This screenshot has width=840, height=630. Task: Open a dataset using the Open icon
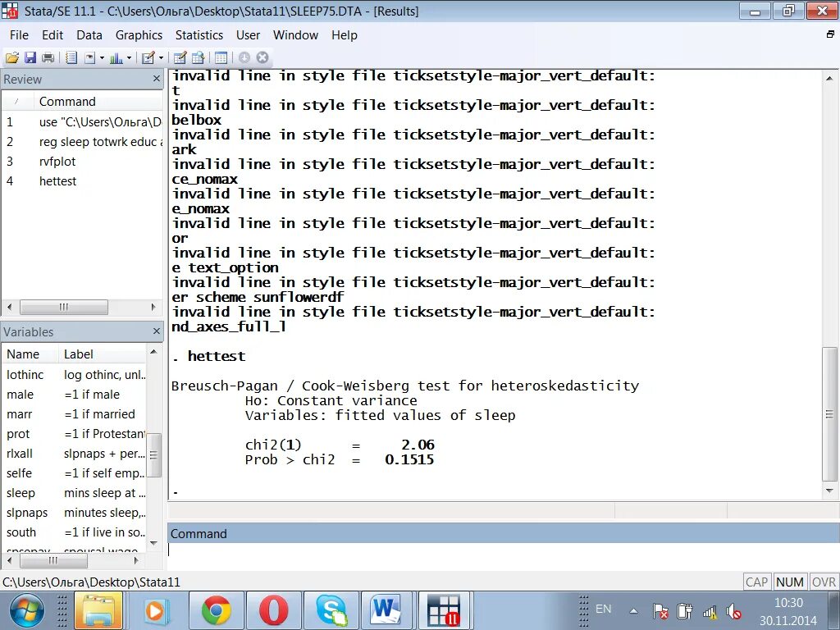pyautogui.click(x=12, y=58)
